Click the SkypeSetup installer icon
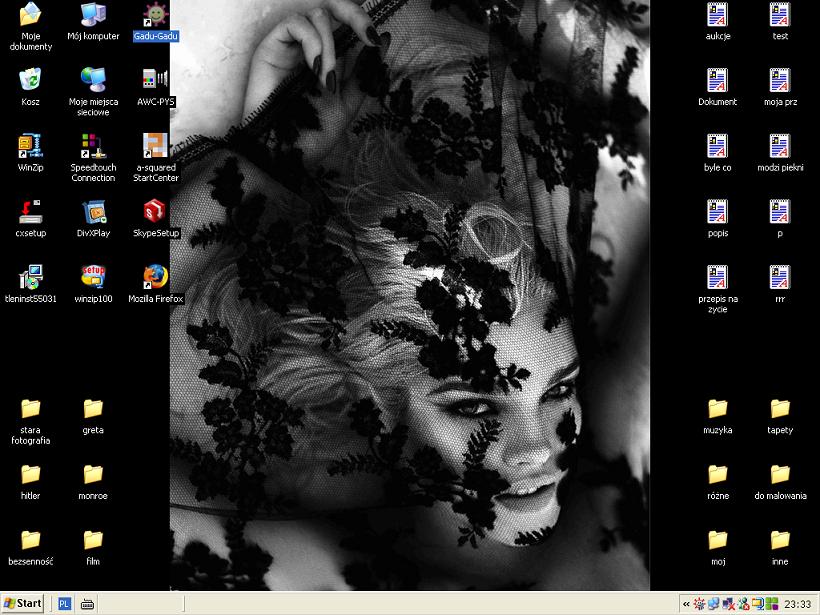 155,211
